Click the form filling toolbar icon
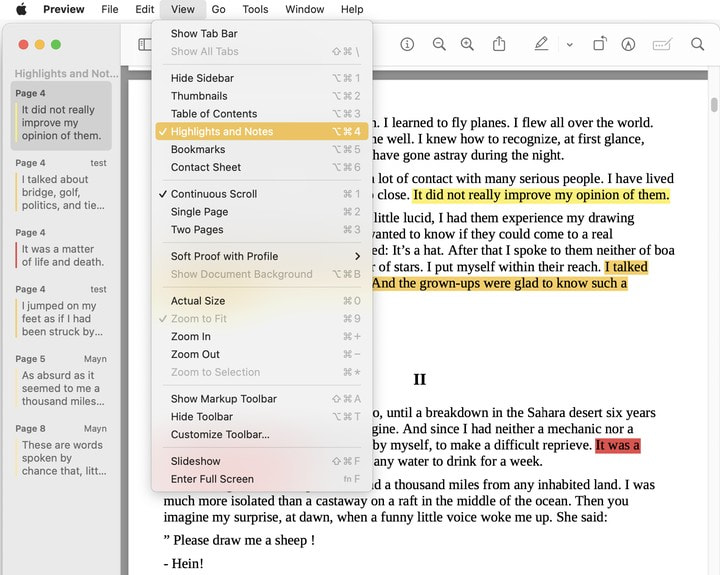This screenshot has width=720, height=575. [x=661, y=44]
